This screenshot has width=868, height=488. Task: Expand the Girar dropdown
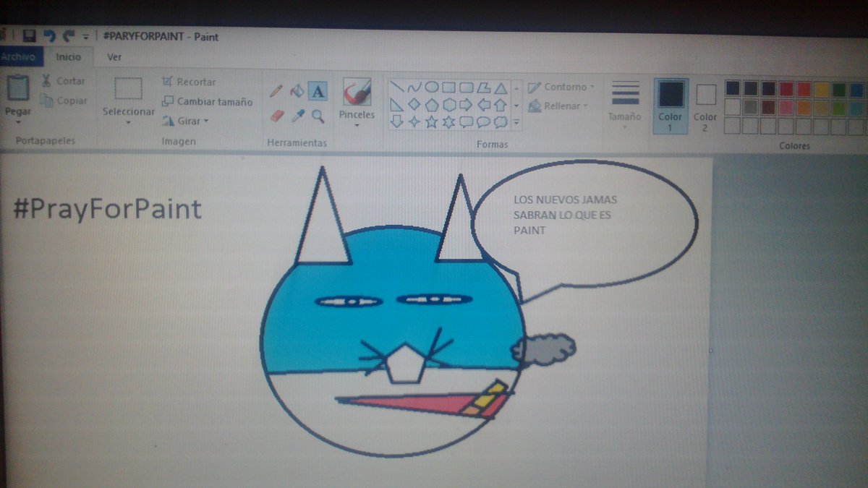(186, 121)
